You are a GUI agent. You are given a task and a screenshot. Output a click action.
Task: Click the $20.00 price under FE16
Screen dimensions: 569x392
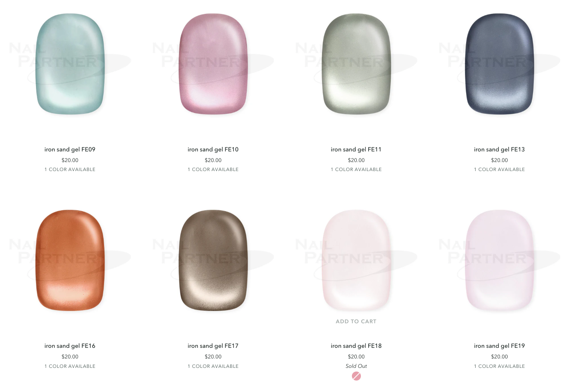pos(70,357)
